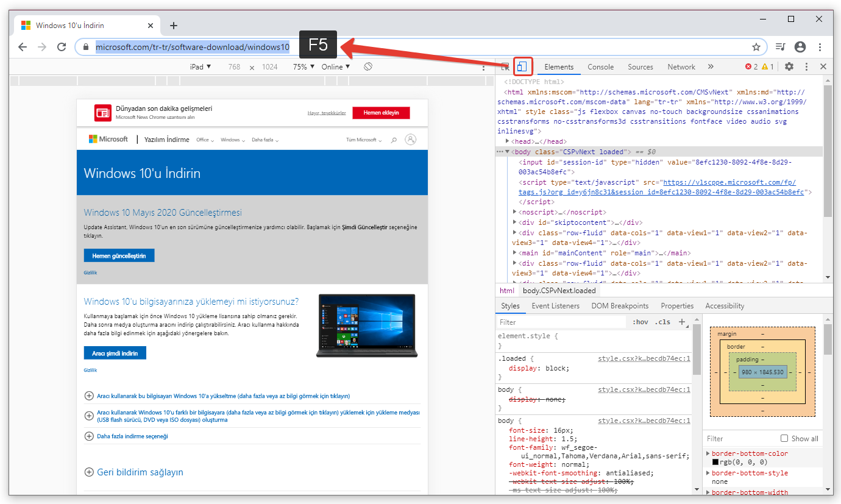The image size is (841, 504).
Task: Click the border-bottom-color black swatch
Action: coord(715,463)
